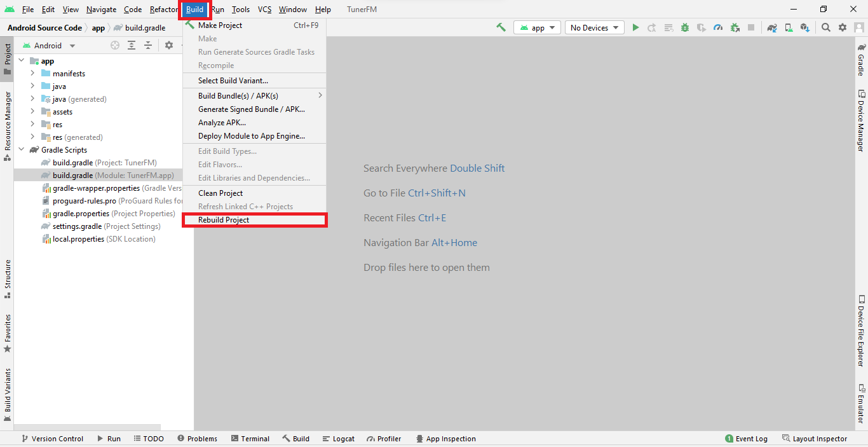Viewport: 868px width, 447px height.
Task: Open the 'No Devices' dropdown
Action: click(593, 27)
